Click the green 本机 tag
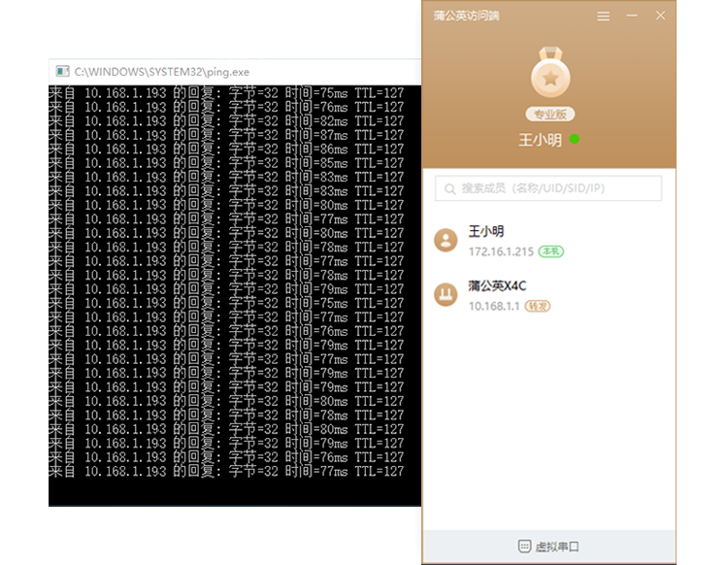This screenshot has width=728, height=565. point(551,251)
